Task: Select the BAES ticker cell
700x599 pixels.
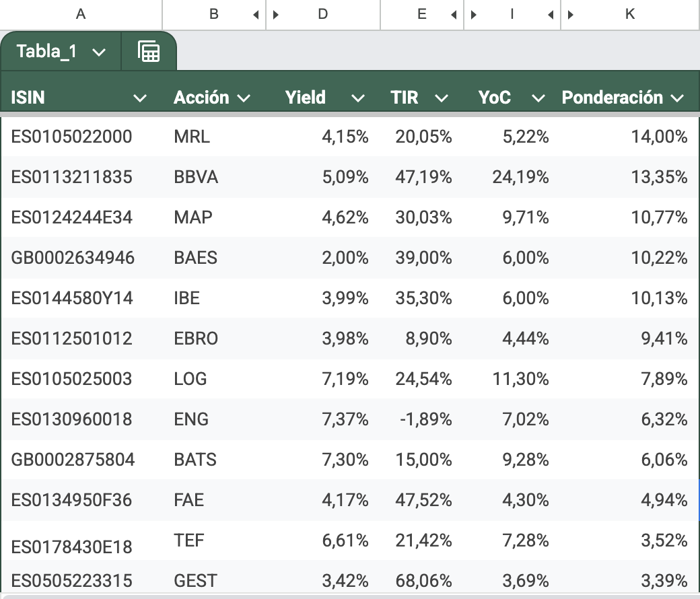Action: 214,258
